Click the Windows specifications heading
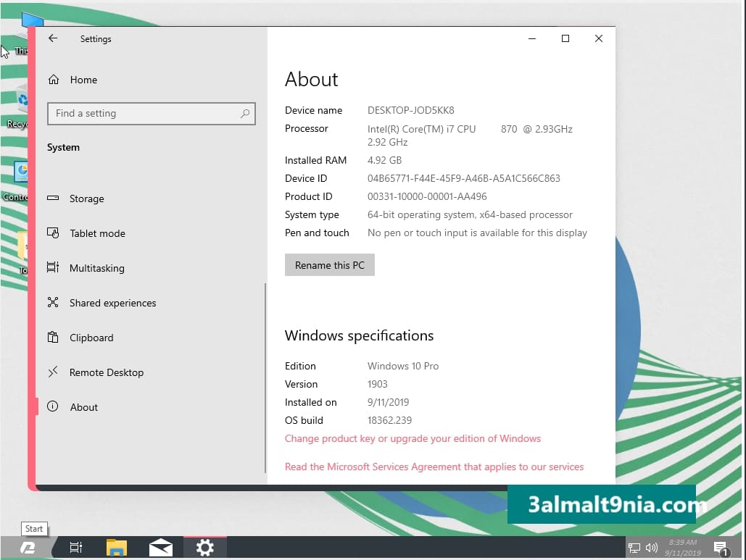The image size is (746, 560). (359, 335)
